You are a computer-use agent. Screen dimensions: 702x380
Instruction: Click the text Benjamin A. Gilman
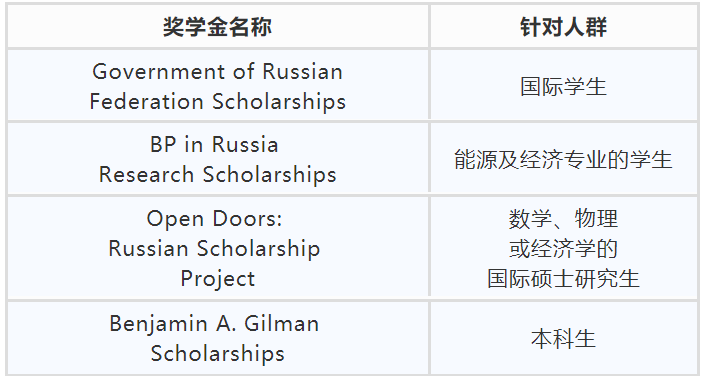point(214,324)
